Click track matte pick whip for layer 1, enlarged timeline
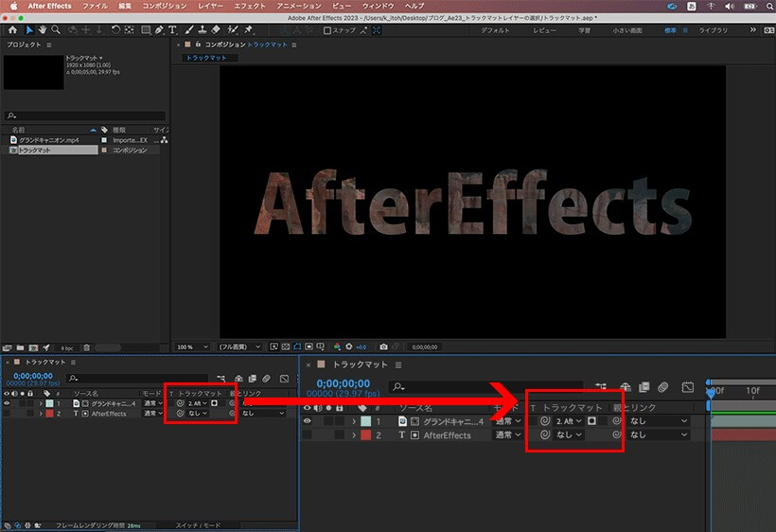Image resolution: width=776 pixels, height=532 pixels. pos(544,421)
